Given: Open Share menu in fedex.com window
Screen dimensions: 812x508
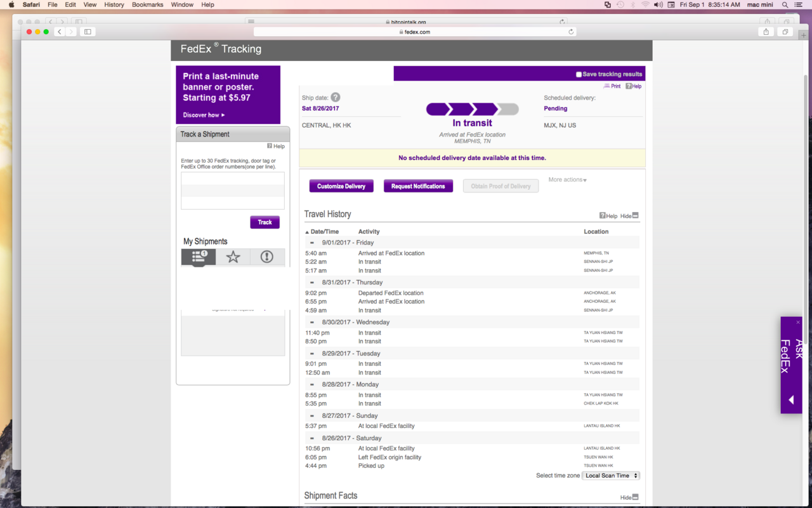Looking at the screenshot, I should point(766,32).
